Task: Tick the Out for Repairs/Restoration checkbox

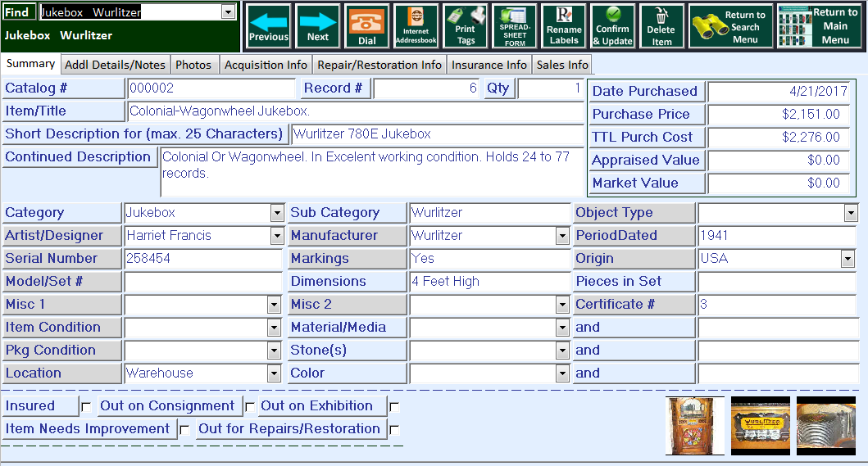Action: coord(394,429)
